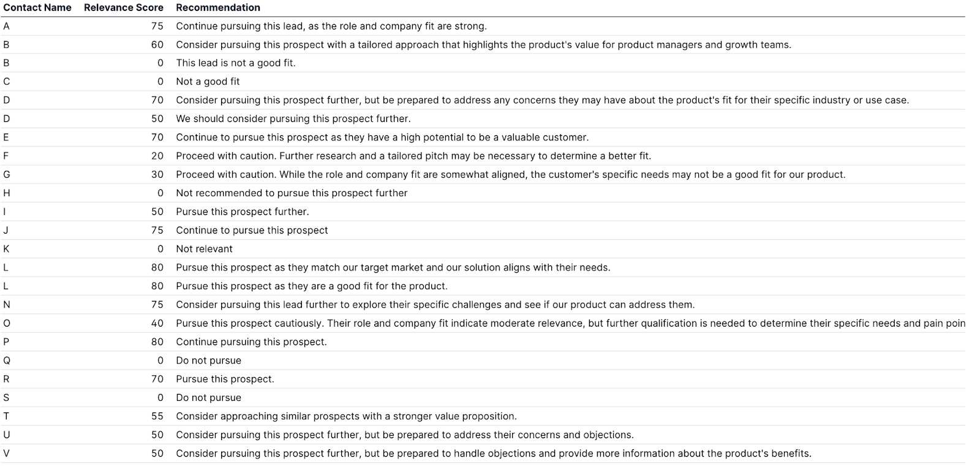Select contact name cell "V"
This screenshot has height=467, width=980.
pos(7,454)
